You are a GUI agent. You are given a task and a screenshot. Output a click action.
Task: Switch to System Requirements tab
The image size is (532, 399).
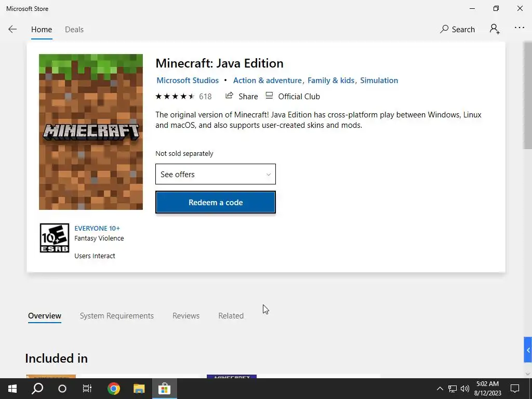(x=117, y=316)
